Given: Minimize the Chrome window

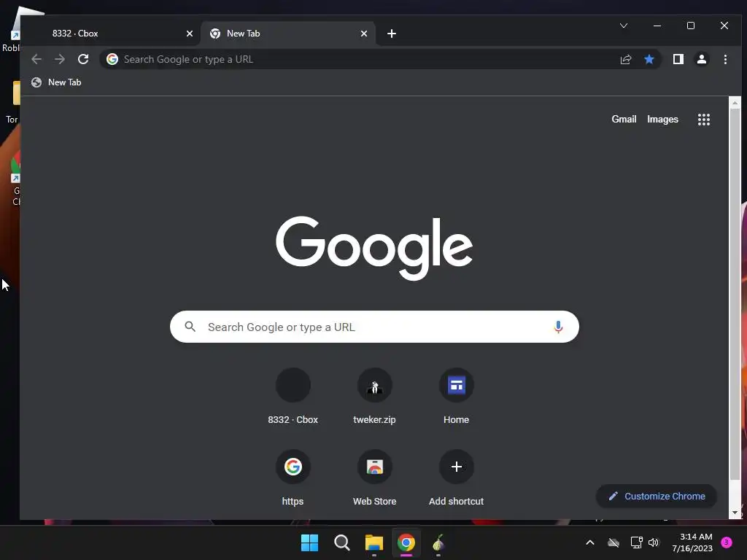Looking at the screenshot, I should point(657,26).
